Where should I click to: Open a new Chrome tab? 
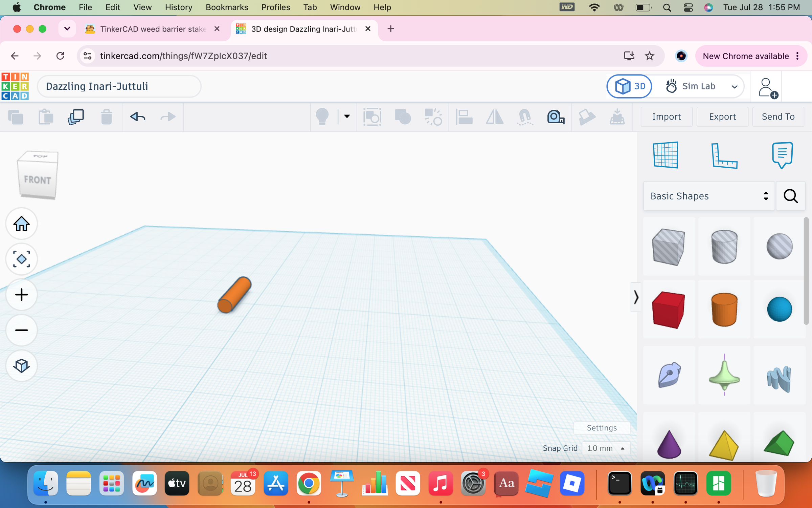point(390,29)
